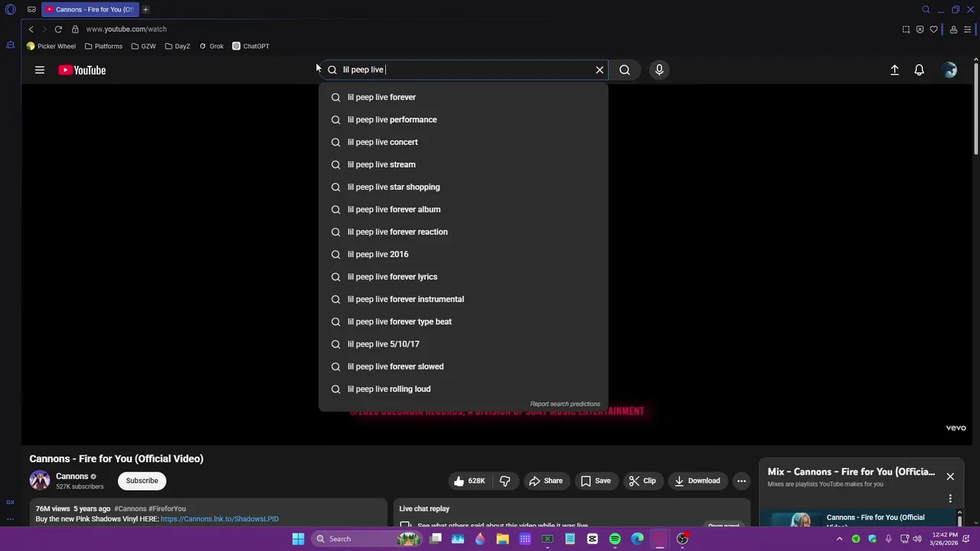980x551 pixels.
Task: Choose 'lil peep live forever reaction' suggestion
Action: 463,232
